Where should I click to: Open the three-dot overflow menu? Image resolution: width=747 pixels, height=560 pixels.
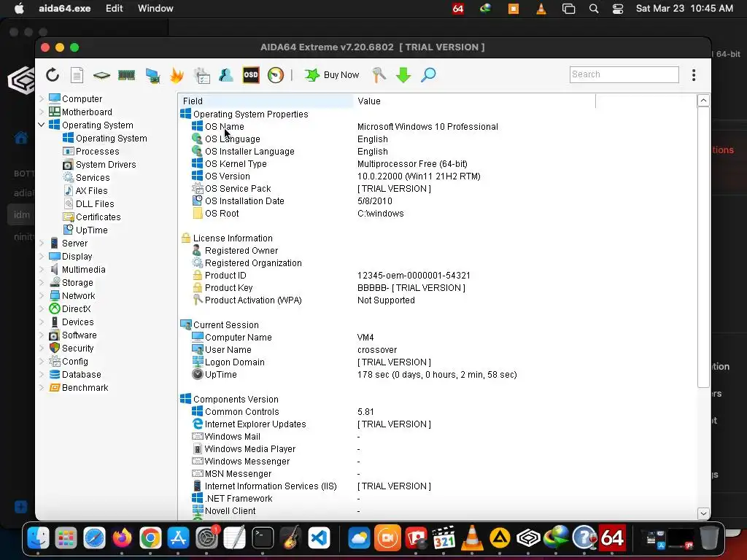coord(694,75)
